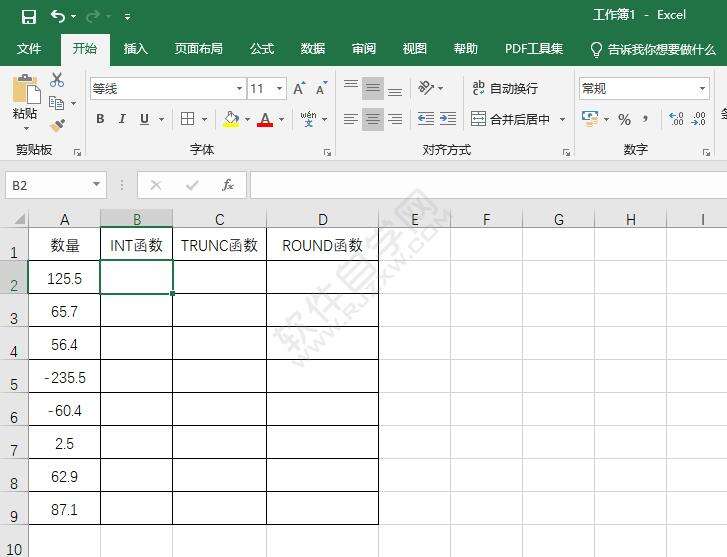This screenshot has height=557, width=727.
Task: Open the Underline style dropdown arrow
Action: tap(161, 120)
